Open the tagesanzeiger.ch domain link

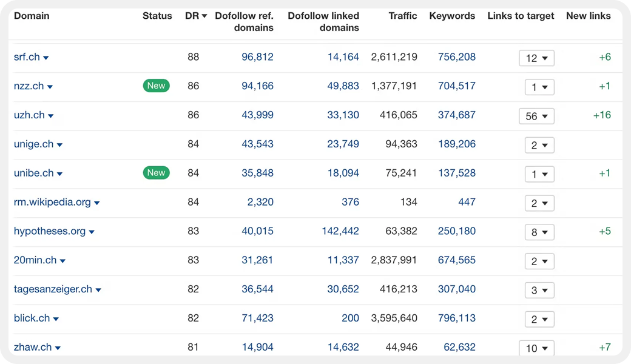pos(53,289)
